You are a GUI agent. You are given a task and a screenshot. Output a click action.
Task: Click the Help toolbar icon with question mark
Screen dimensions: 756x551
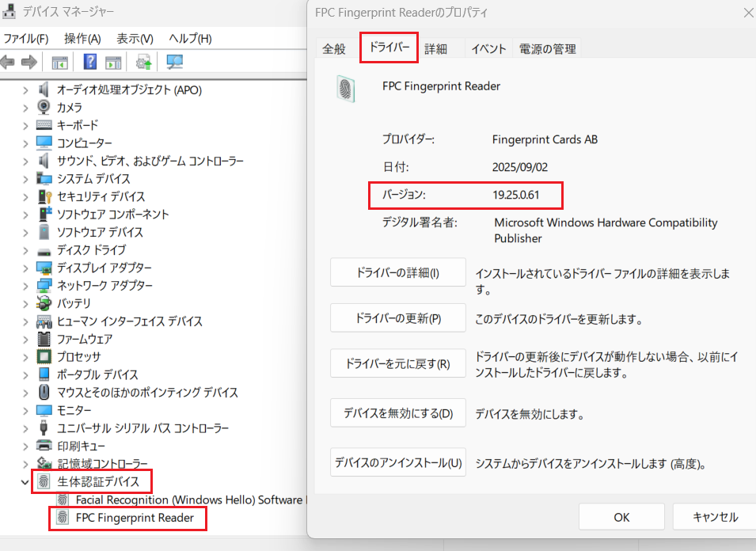[90, 63]
